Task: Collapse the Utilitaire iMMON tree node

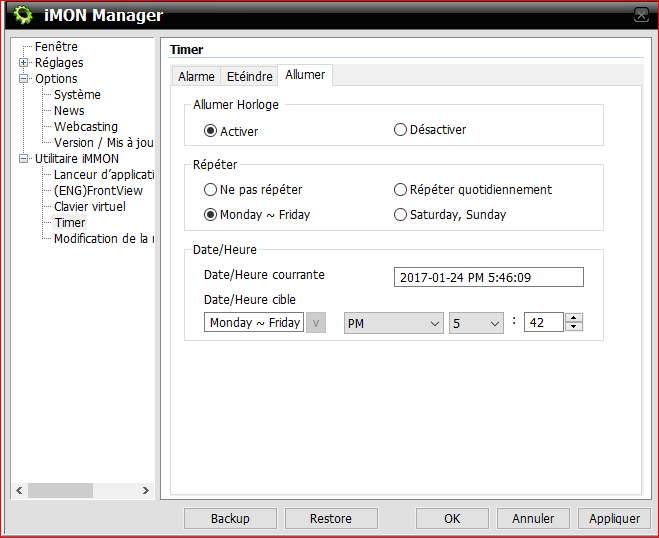Action: click(x=24, y=159)
